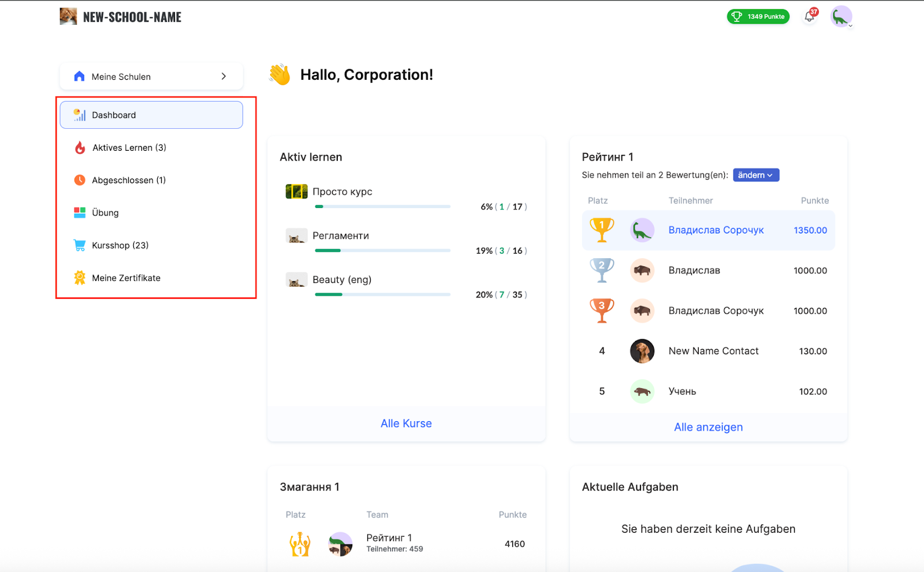The image size is (924, 572).
Task: Click the Рейтинг 1 team avatar
Action: 340,544
